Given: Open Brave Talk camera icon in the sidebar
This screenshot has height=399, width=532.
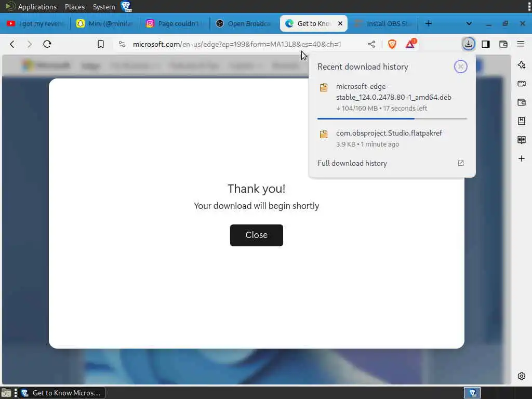Looking at the screenshot, I should click(x=522, y=84).
